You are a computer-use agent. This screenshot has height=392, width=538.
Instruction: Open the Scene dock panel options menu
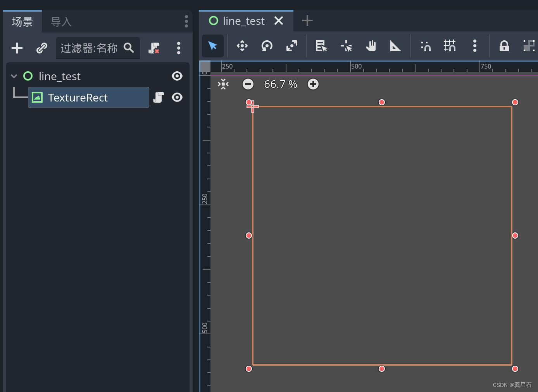coord(186,21)
